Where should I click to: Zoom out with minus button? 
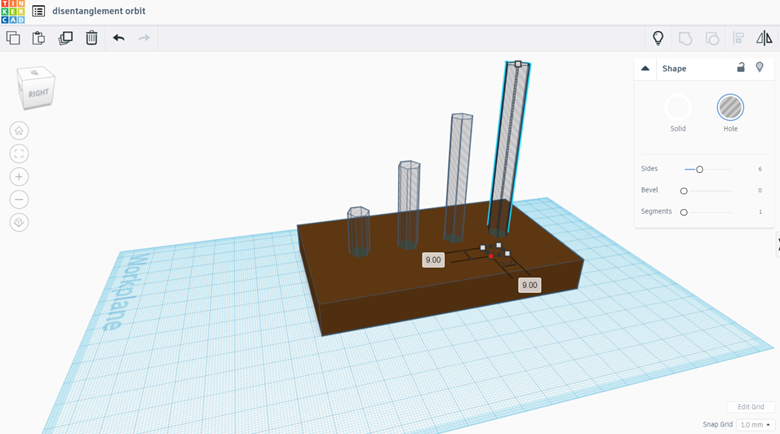pyautogui.click(x=19, y=200)
